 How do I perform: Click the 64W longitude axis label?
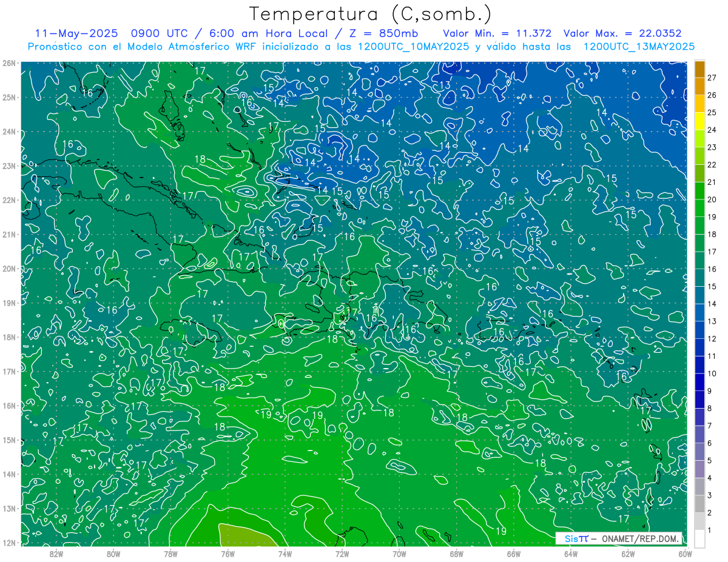tap(571, 554)
